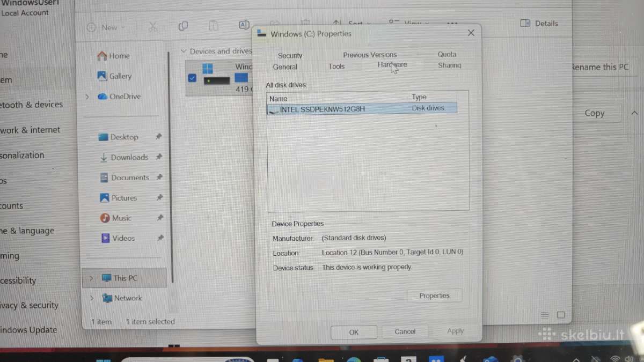Click the '(Standard disk drives)' manufacturer value
Screen dimensions: 644x362
coord(354,238)
